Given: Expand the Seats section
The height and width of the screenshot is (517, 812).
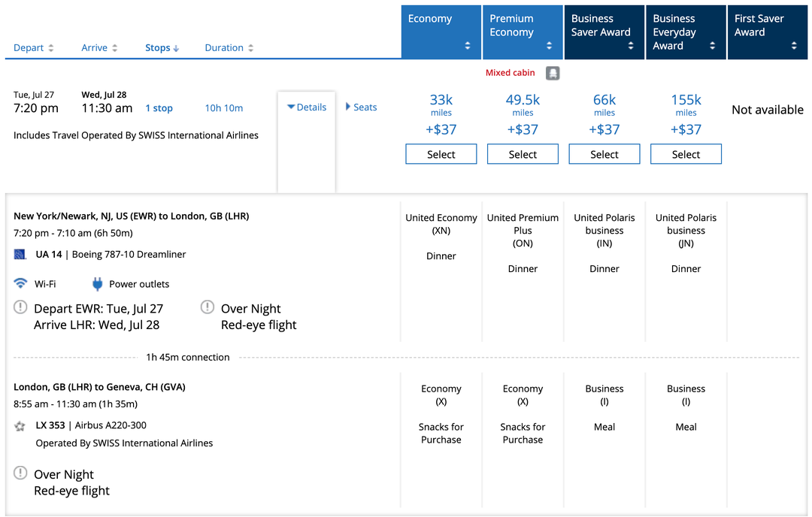Looking at the screenshot, I should click(x=361, y=107).
